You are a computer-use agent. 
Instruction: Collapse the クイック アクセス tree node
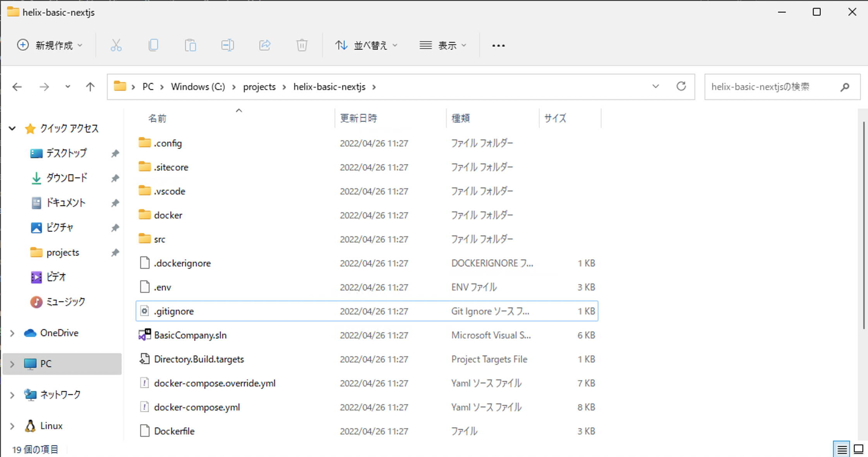click(12, 128)
